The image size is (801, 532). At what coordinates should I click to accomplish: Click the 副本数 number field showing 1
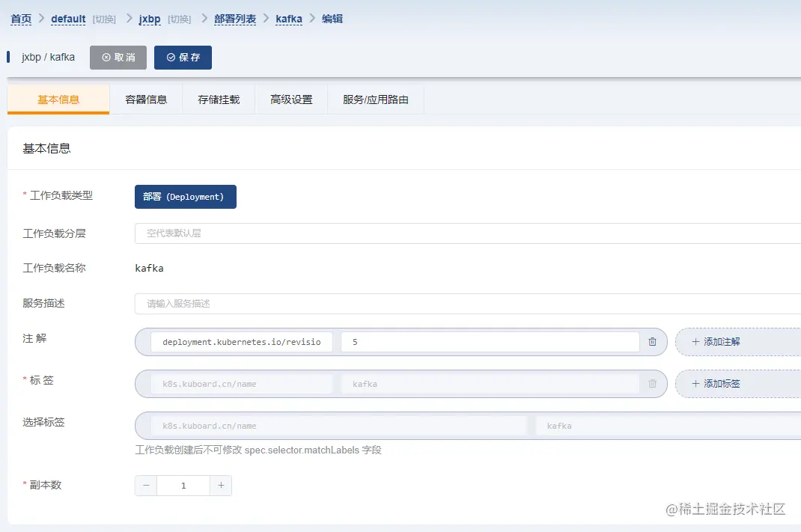coord(183,486)
